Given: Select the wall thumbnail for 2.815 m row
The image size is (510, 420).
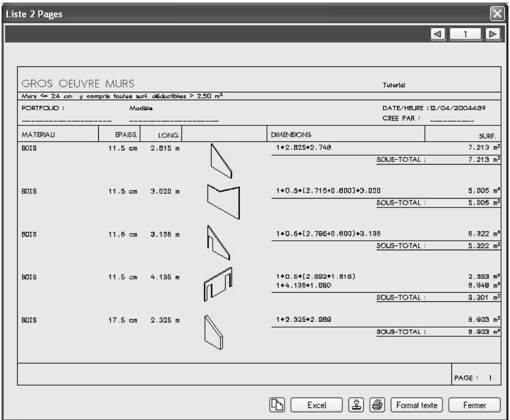Looking at the screenshot, I should (x=221, y=160).
